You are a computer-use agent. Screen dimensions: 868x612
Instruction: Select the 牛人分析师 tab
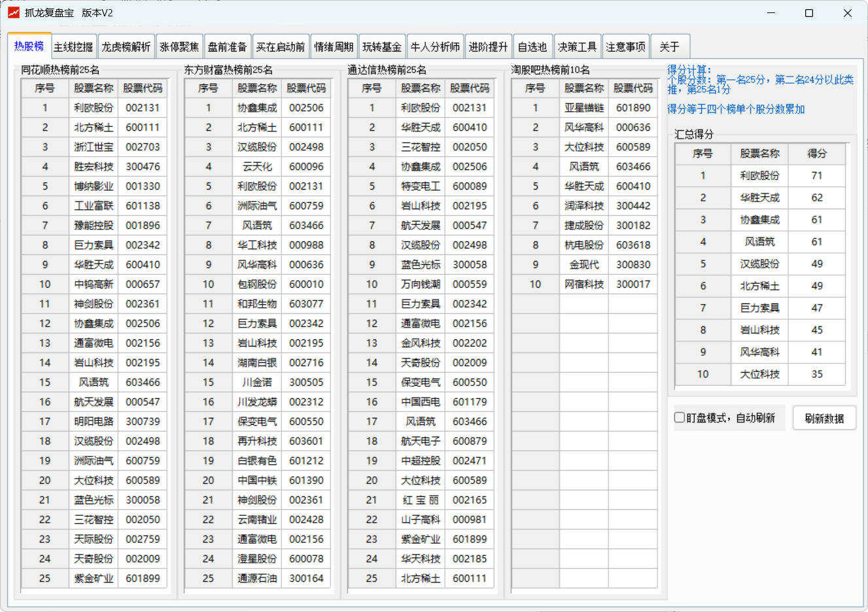click(437, 46)
